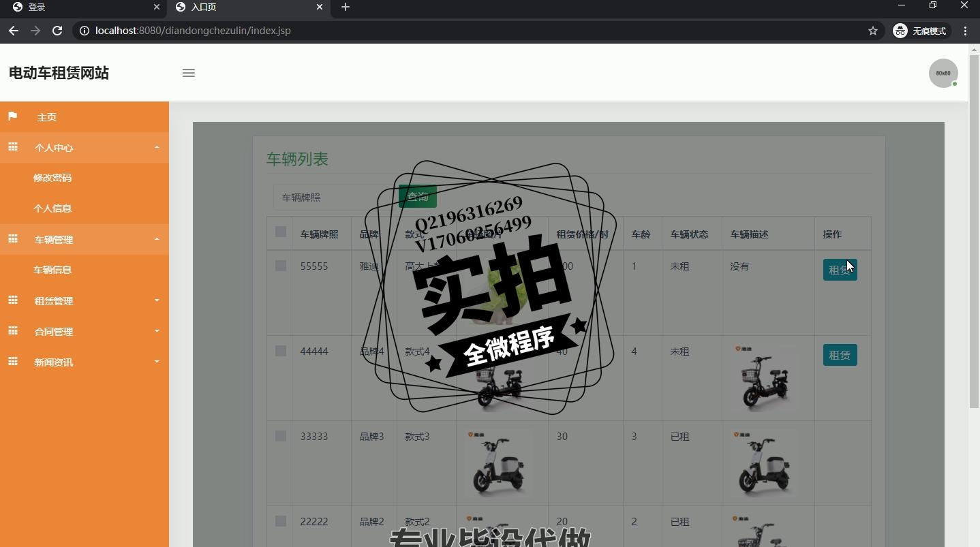Switch to the 登录 browser tab
The width and height of the screenshot is (980, 547).
click(84, 7)
